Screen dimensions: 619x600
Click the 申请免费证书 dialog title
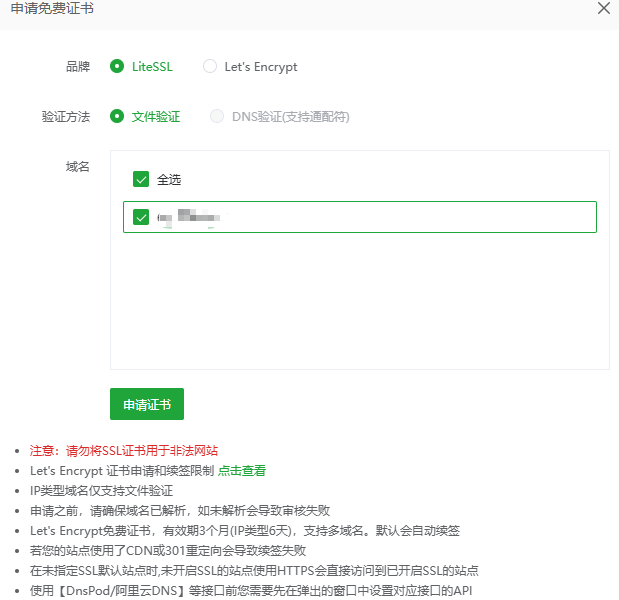[x=52, y=8]
